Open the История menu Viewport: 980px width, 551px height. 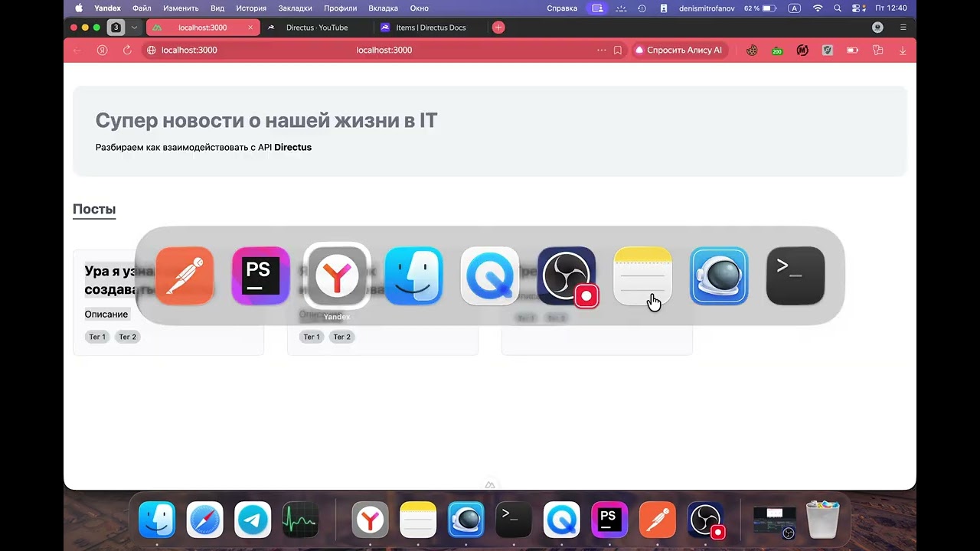click(251, 8)
